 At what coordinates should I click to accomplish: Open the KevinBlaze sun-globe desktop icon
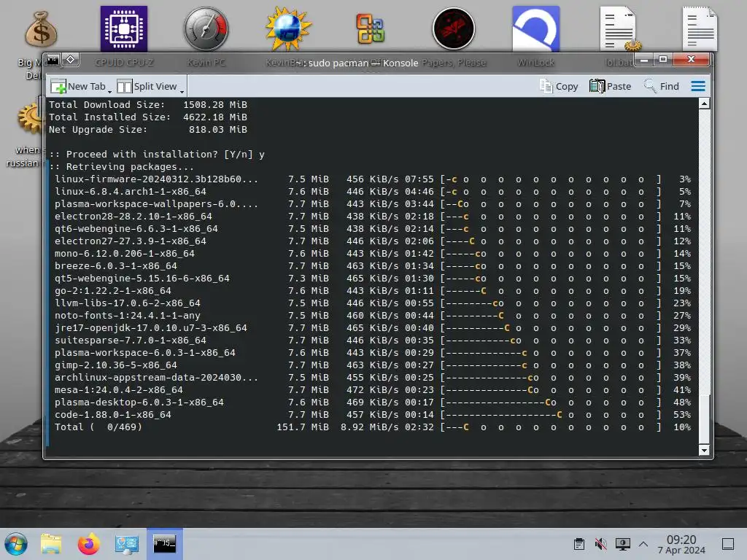click(x=288, y=28)
